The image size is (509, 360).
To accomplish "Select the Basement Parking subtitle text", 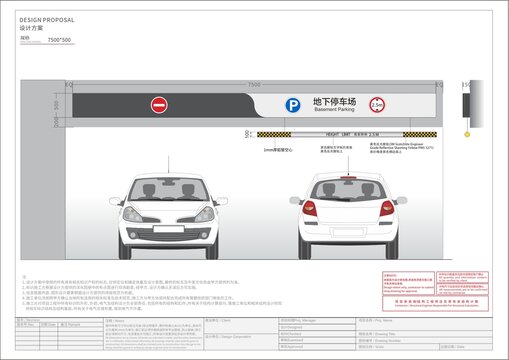I will (x=334, y=109).
